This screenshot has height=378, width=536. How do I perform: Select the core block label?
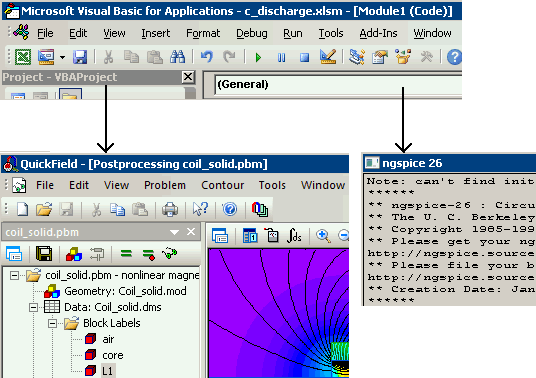113,355
